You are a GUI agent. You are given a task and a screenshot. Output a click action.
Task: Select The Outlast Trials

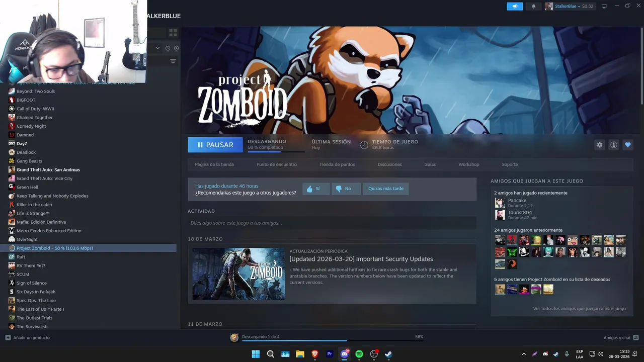pyautogui.click(x=34, y=318)
